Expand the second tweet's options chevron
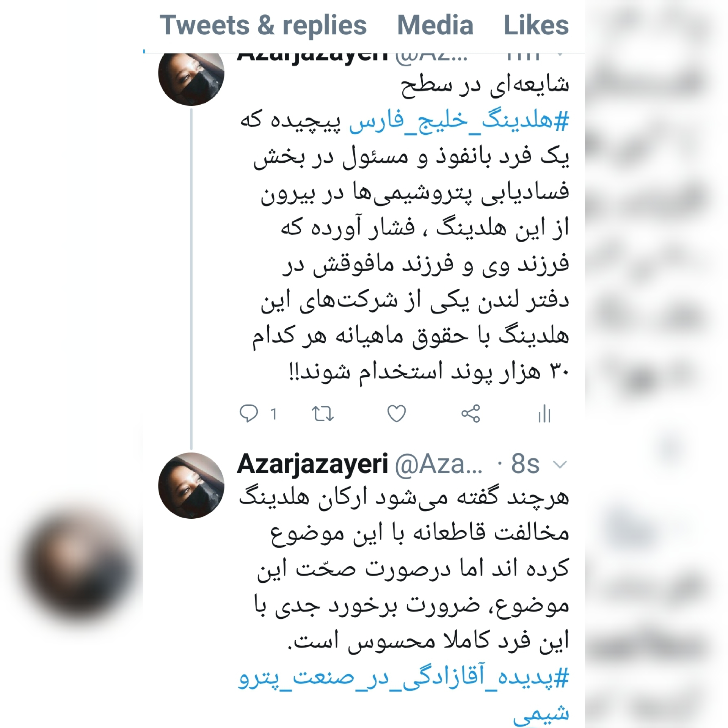 (560, 464)
